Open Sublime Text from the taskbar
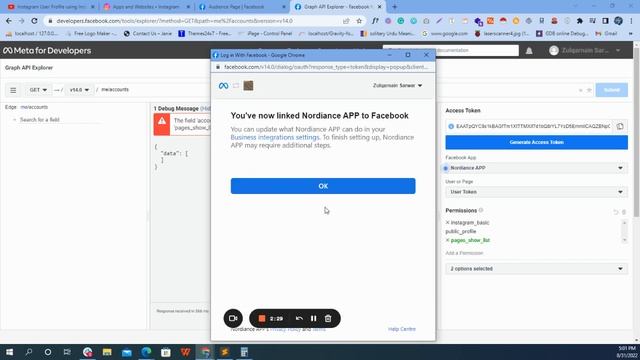 (224, 352)
